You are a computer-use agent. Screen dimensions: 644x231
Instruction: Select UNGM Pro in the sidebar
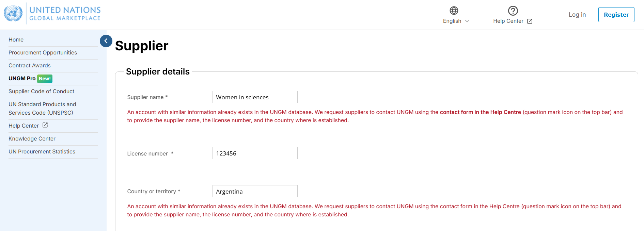[x=22, y=79]
